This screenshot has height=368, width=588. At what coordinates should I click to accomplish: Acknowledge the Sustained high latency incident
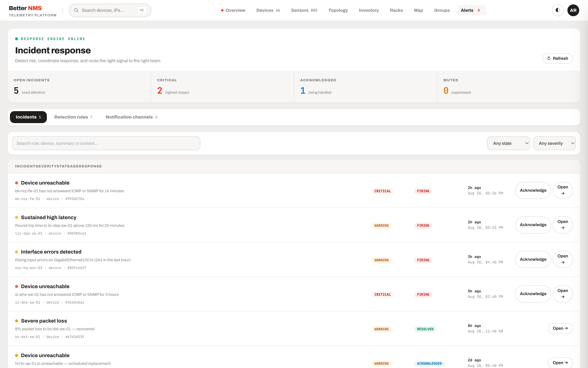click(x=533, y=225)
